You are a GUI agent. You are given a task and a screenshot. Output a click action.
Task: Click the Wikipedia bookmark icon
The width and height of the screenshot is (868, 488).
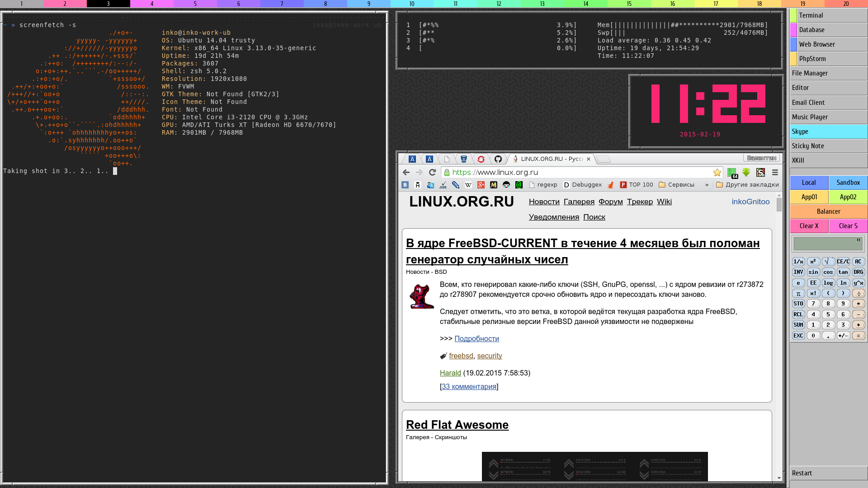[x=468, y=185]
